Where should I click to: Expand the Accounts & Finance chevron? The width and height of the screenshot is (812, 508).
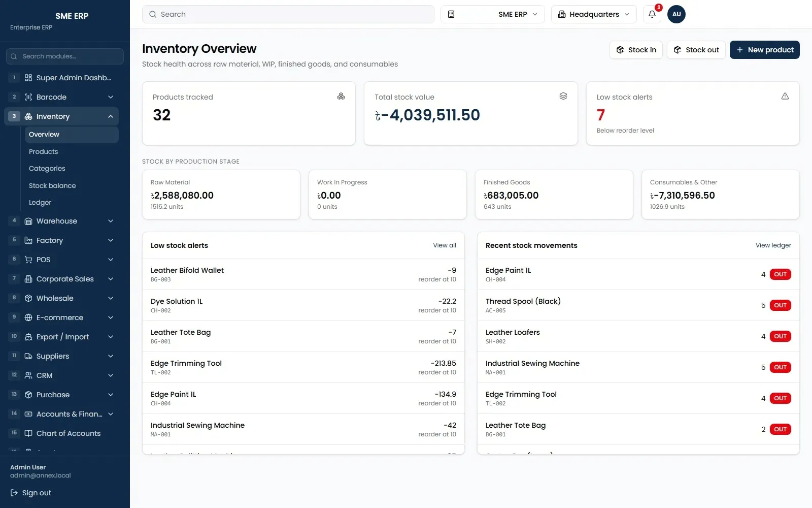click(111, 414)
